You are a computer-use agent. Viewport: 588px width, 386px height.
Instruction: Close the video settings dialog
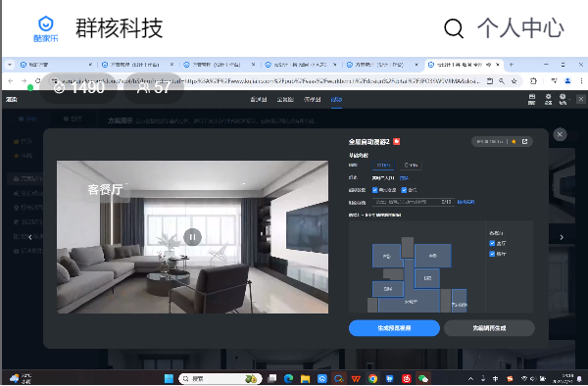point(560,134)
